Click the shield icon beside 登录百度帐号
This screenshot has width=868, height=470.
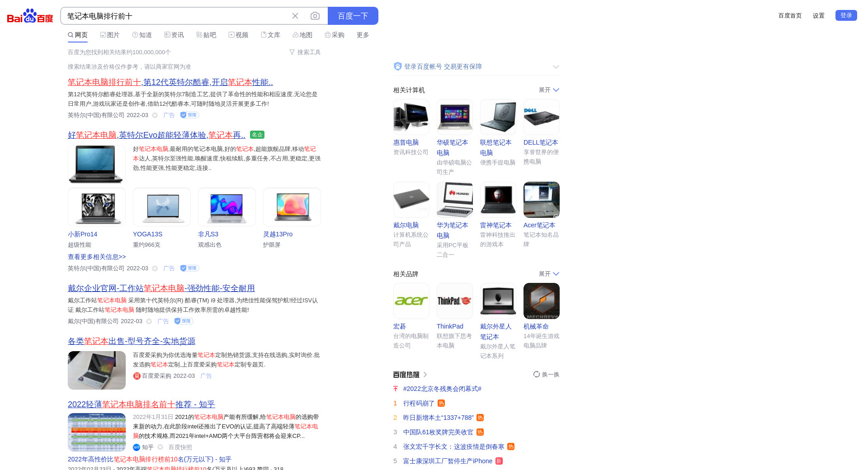[398, 66]
